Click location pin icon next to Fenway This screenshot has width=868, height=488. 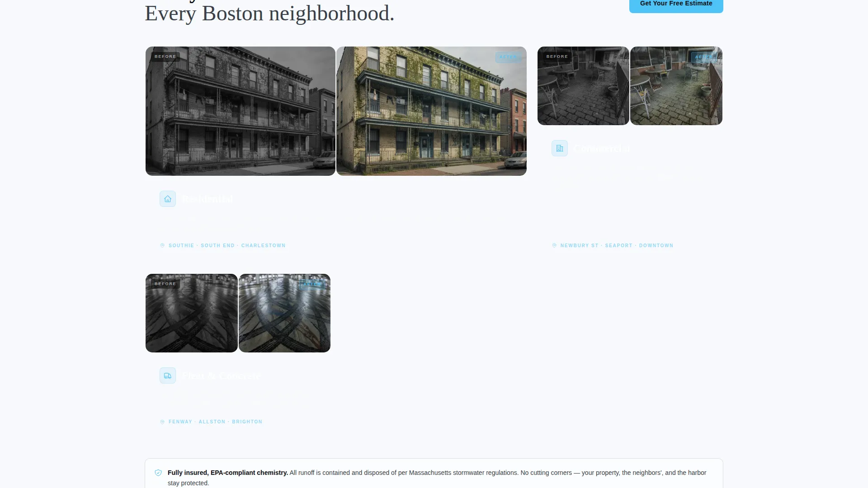pyautogui.click(x=162, y=422)
